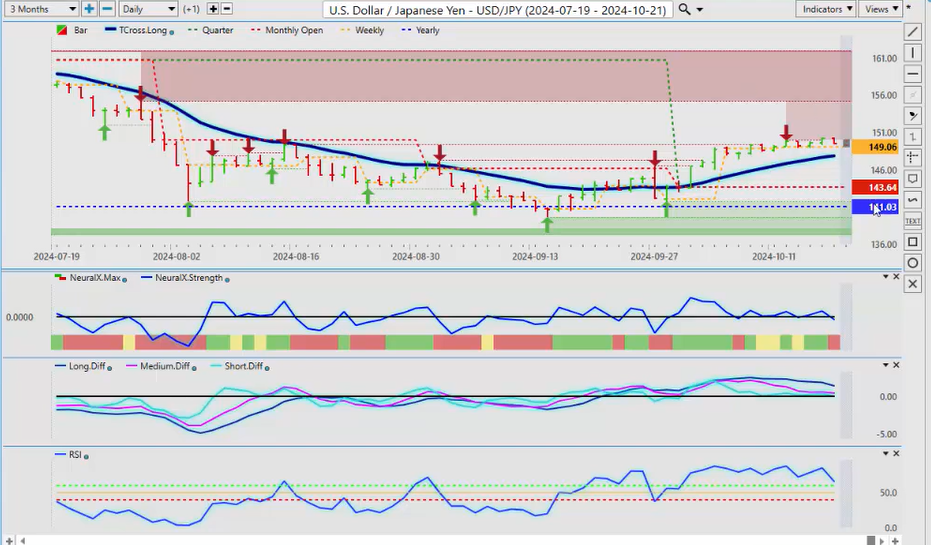Click the blue plus zoom-in button
Image resolution: width=931 pixels, height=545 pixels.
click(89, 9)
